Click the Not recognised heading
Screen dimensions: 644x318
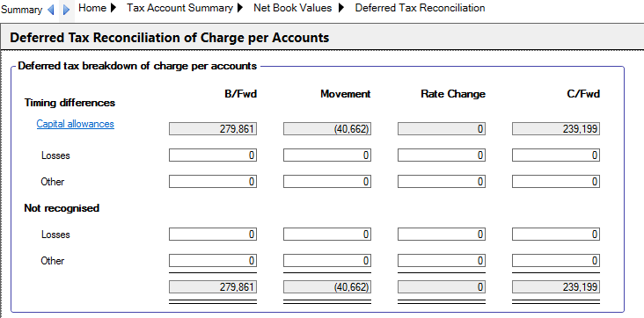click(x=62, y=208)
